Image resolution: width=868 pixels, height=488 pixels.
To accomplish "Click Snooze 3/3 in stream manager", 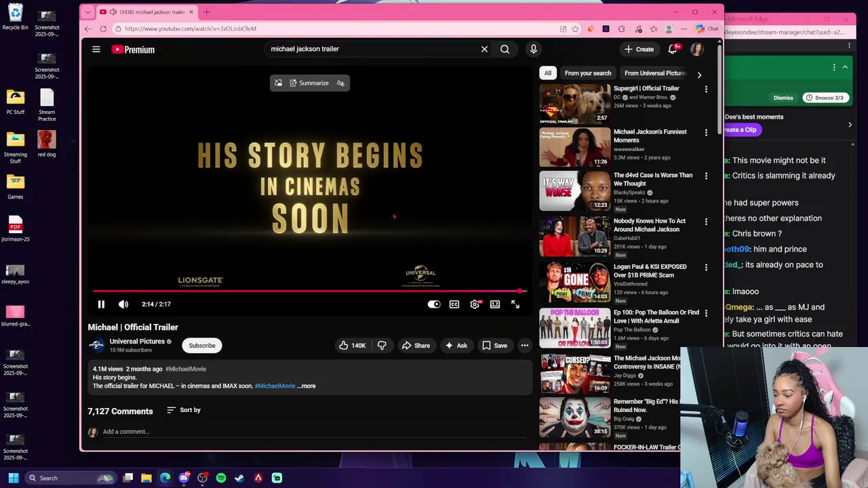I will (x=824, y=98).
